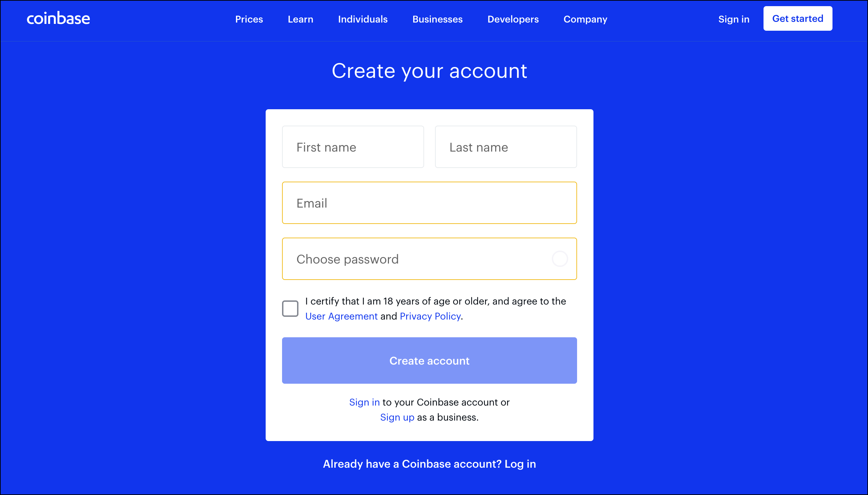Expand the Individuals navigation menu
The height and width of the screenshot is (495, 868).
(x=363, y=19)
